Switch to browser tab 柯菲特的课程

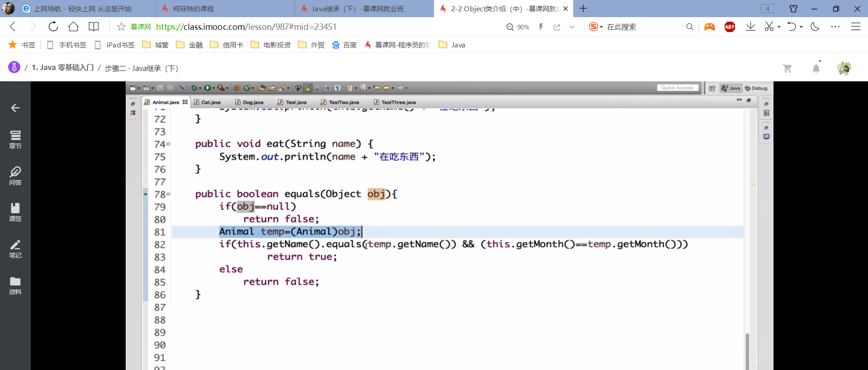[x=225, y=9]
